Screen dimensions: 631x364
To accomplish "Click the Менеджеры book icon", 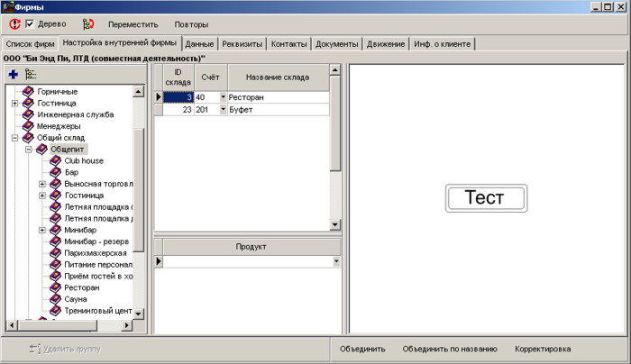I will pyautogui.click(x=28, y=126).
